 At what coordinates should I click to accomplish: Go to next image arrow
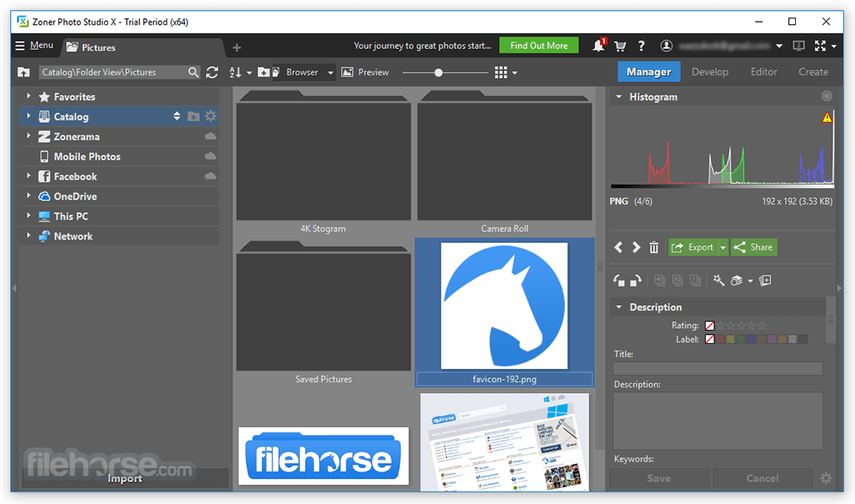(x=636, y=248)
